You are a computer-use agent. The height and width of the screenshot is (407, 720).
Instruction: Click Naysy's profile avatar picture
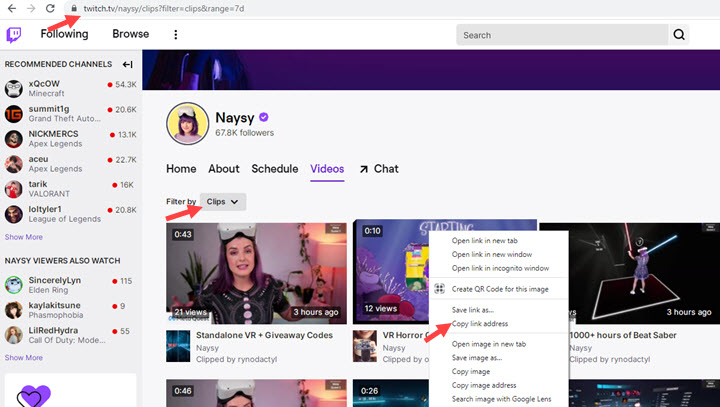pyautogui.click(x=186, y=123)
